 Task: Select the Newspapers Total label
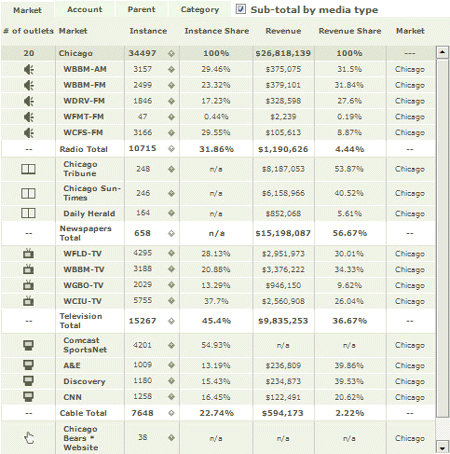pos(85,233)
